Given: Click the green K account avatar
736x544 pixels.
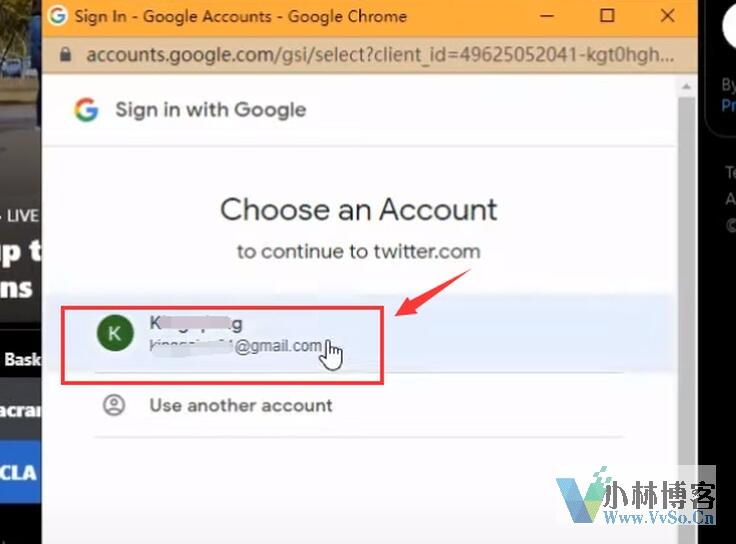Looking at the screenshot, I should 115,333.
